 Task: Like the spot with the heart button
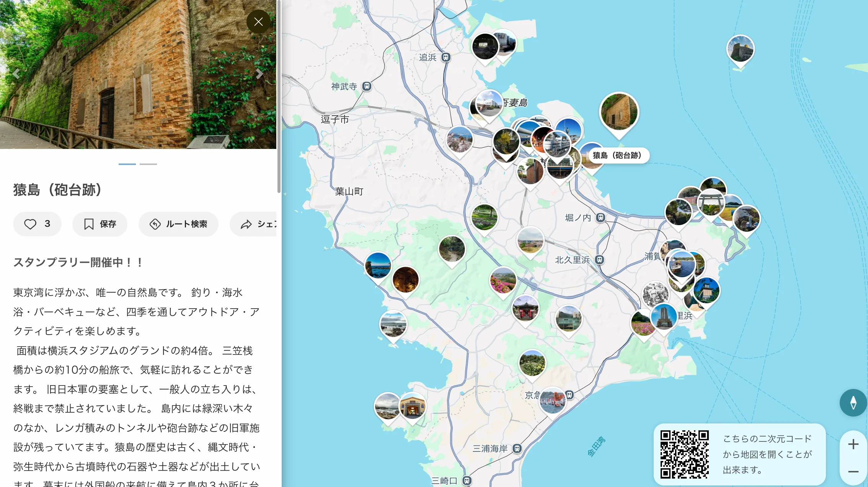[37, 224]
